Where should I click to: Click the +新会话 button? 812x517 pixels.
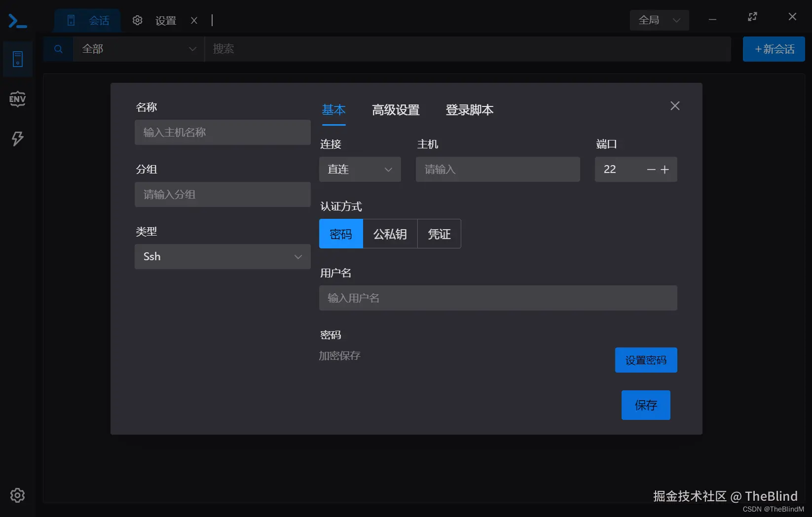774,49
